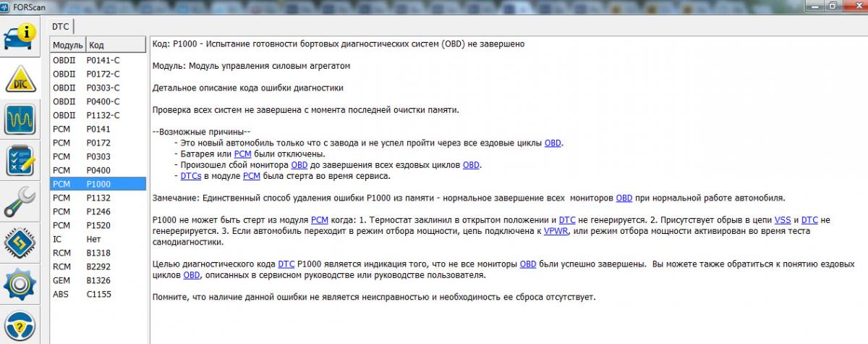Select the PCM P0303 row

98,156
